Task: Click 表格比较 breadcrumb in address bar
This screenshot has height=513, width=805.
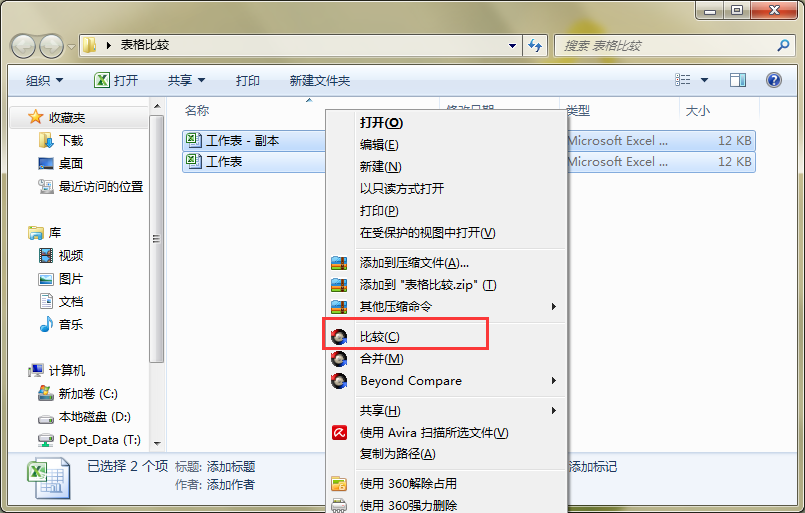Action: (x=145, y=45)
